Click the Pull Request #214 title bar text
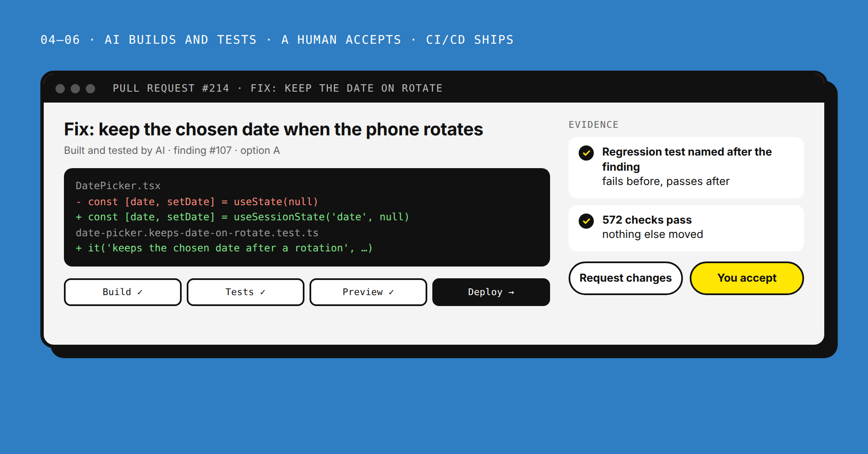The height and width of the screenshot is (454, 868). (278, 88)
